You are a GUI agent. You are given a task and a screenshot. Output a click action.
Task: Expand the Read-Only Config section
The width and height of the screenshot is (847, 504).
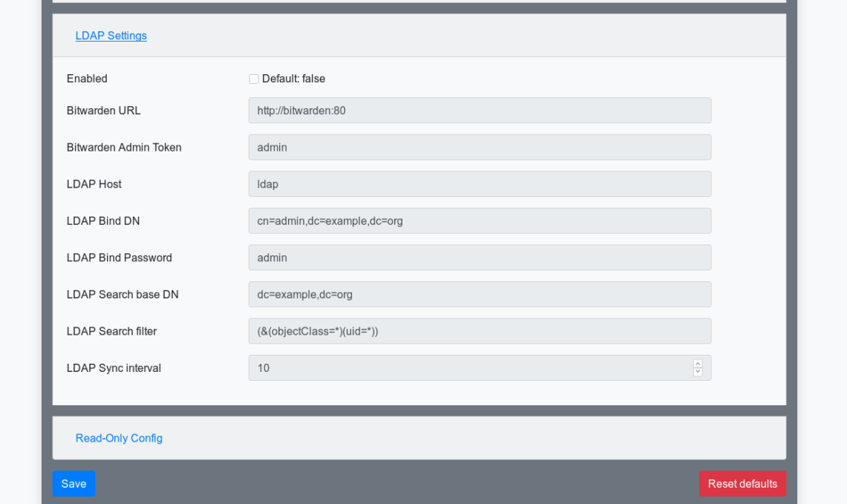(119, 438)
